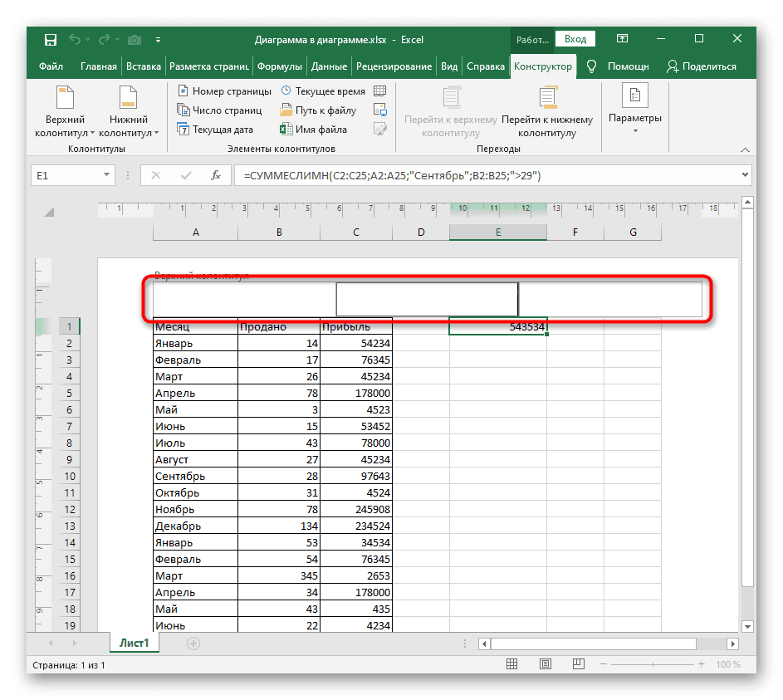Click the Поделиться share button
This screenshot has height=700, width=783.
pyautogui.click(x=701, y=66)
